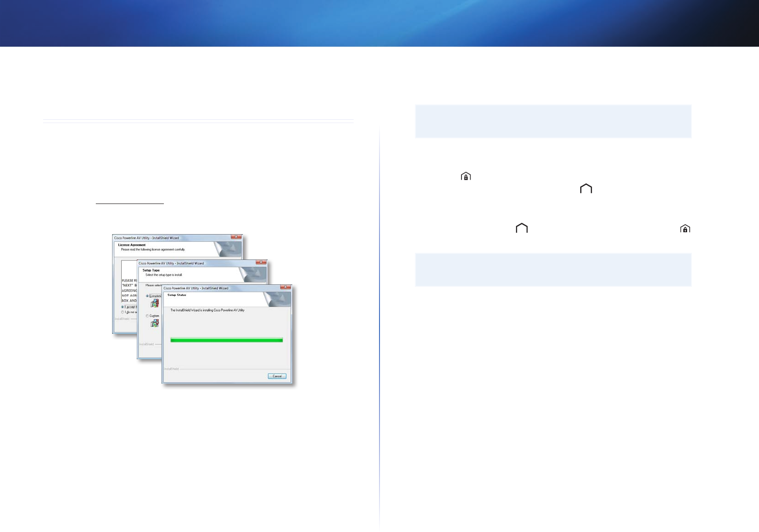Click 'Select the setup type to install' text

click(x=164, y=275)
